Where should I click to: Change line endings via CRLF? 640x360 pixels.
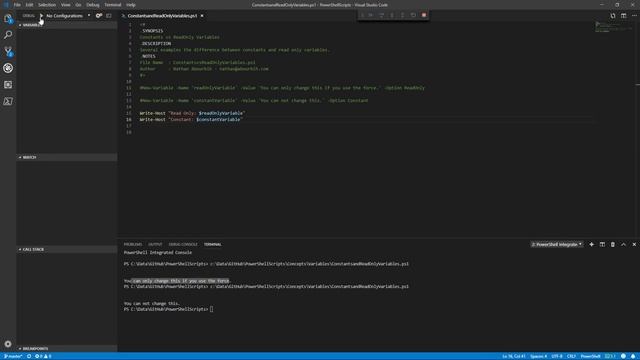pyautogui.click(x=571, y=356)
